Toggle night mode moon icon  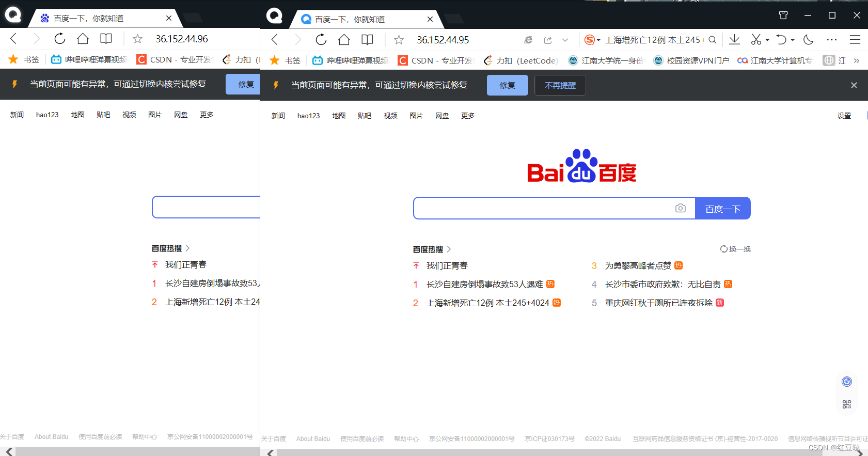tap(809, 40)
